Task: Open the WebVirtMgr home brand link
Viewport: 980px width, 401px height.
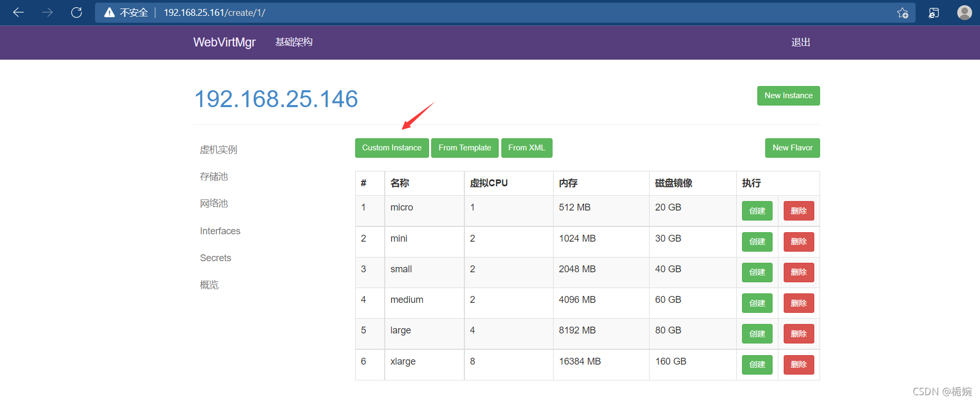Action: [x=224, y=42]
